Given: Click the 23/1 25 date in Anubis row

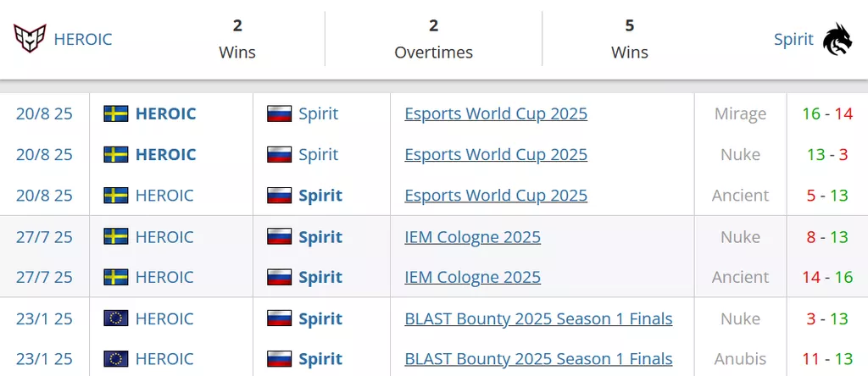Looking at the screenshot, I should [44, 359].
